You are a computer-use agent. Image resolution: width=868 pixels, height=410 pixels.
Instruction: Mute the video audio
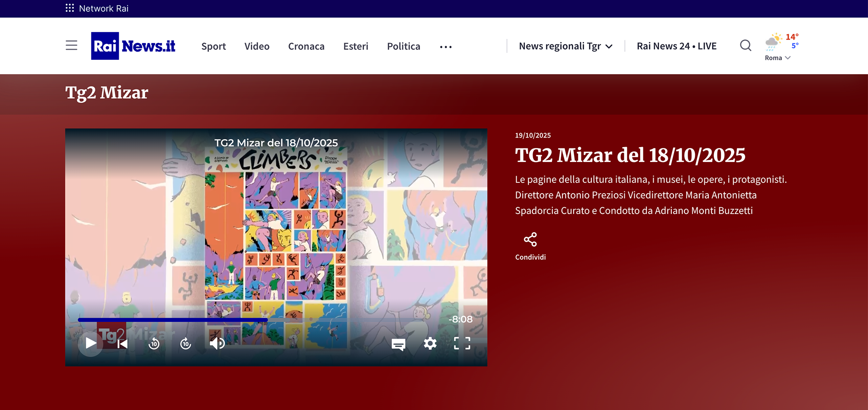click(217, 343)
